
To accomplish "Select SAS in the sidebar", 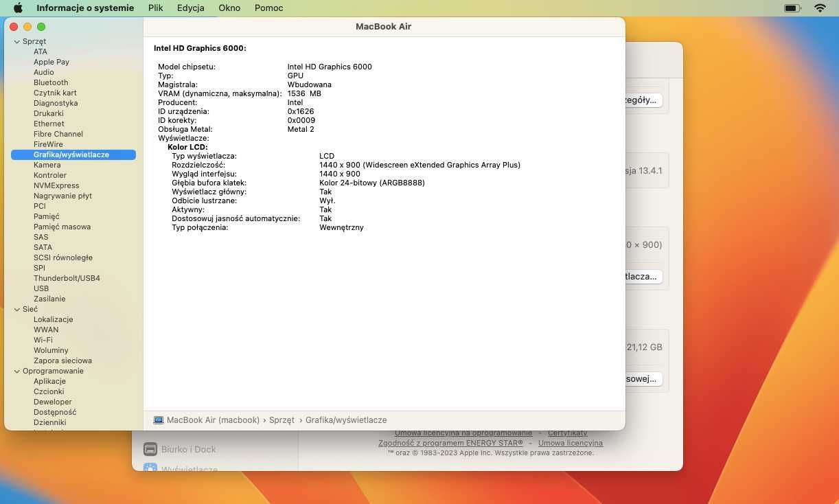I will pyautogui.click(x=41, y=237).
